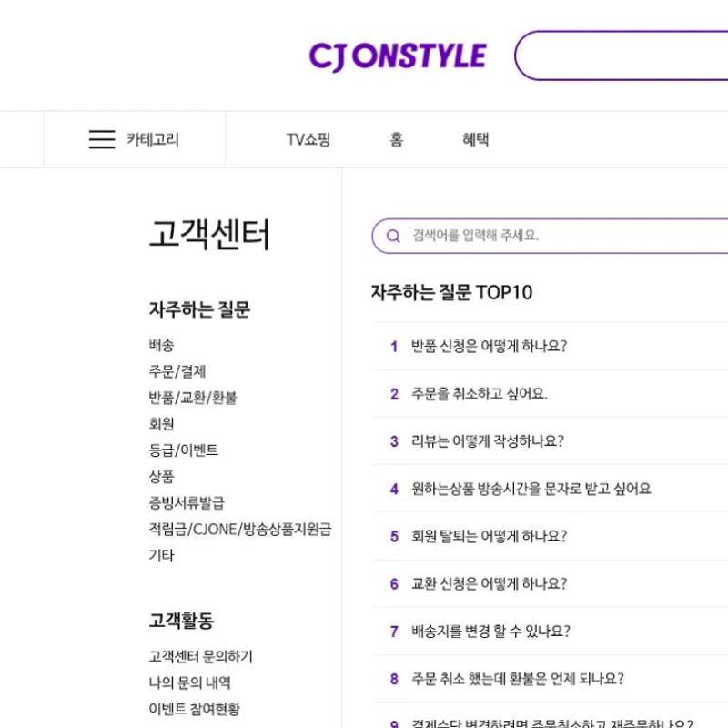Click the 고객센터 heading
This screenshot has width=728, height=728.
(209, 235)
